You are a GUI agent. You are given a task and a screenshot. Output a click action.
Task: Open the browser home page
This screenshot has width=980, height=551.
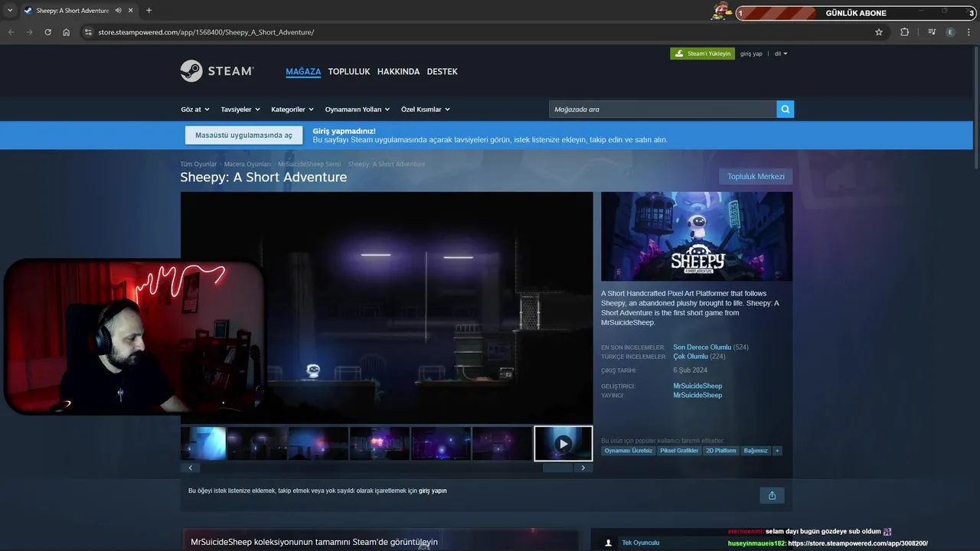(67, 32)
